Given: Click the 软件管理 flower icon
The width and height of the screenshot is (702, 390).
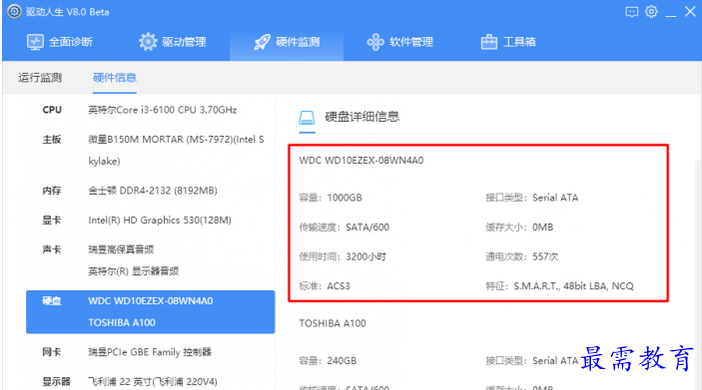Looking at the screenshot, I should point(375,42).
